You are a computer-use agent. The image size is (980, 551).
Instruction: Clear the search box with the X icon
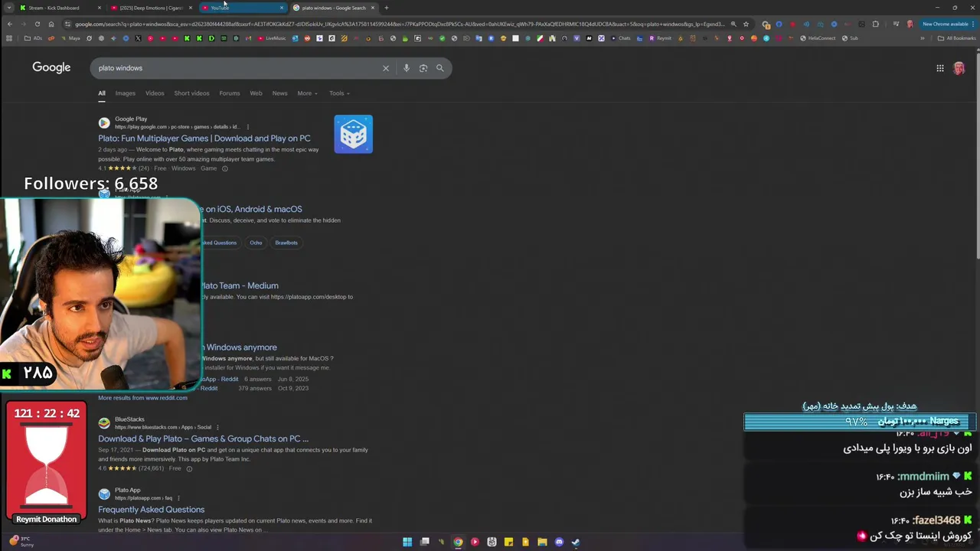[386, 68]
